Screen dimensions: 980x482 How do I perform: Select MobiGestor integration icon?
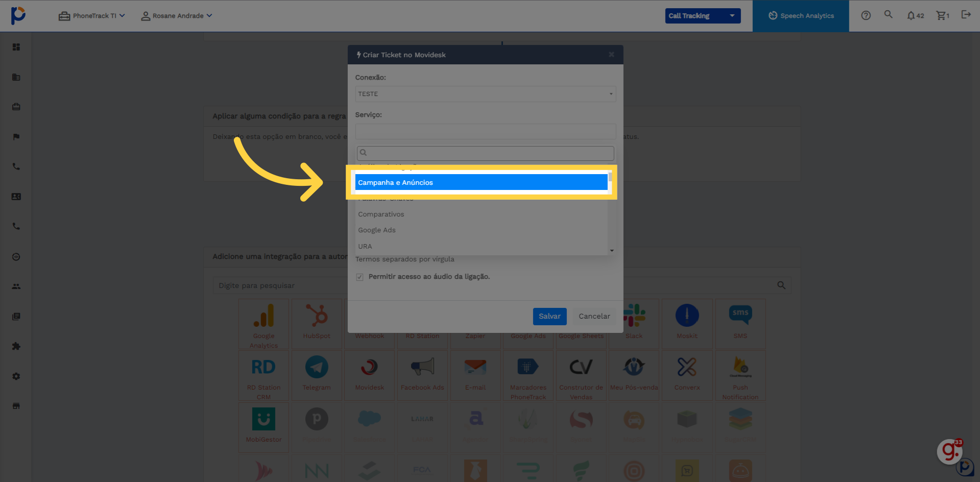click(x=264, y=427)
